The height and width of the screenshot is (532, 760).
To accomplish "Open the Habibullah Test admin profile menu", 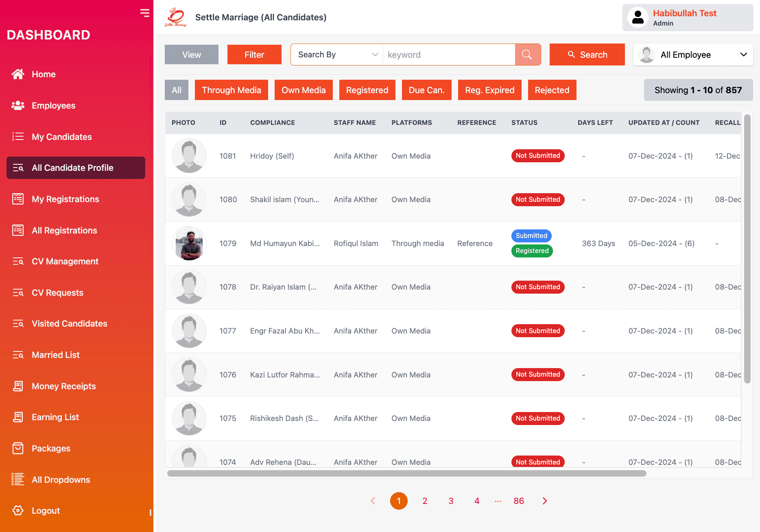I will (x=688, y=17).
